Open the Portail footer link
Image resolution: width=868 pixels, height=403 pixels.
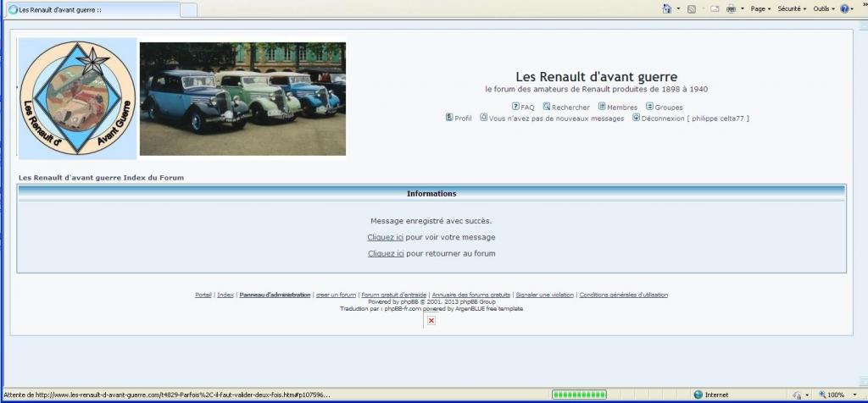tap(203, 295)
